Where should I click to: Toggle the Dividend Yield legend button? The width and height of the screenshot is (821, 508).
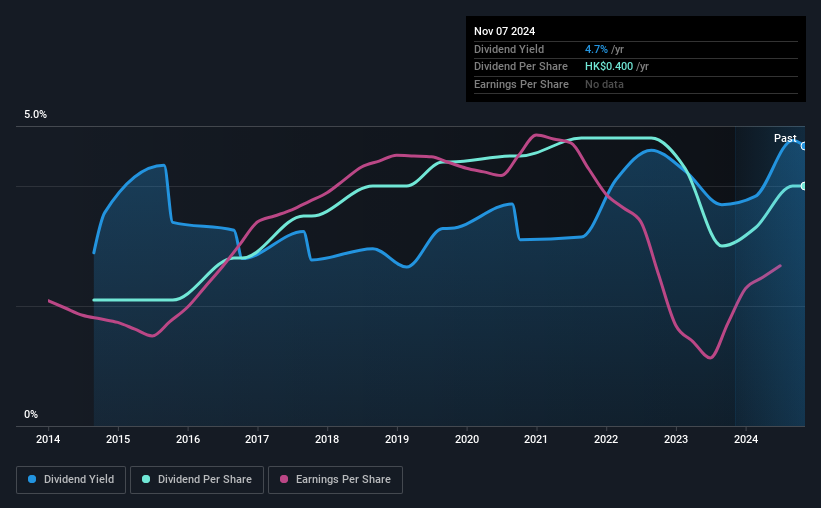point(71,480)
